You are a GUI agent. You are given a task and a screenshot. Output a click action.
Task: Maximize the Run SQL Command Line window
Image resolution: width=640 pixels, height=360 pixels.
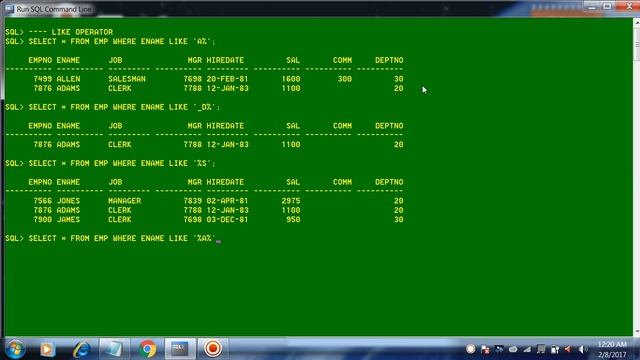[x=607, y=7]
